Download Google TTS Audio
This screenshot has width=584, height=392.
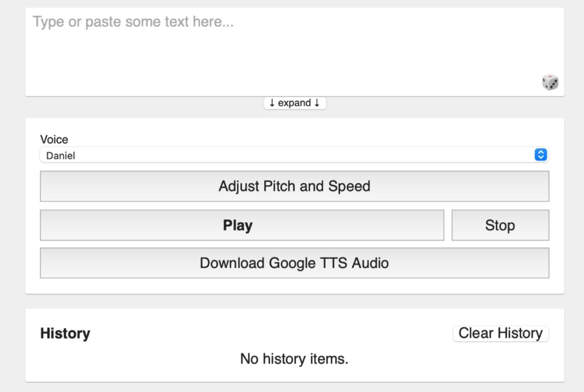[x=294, y=263]
